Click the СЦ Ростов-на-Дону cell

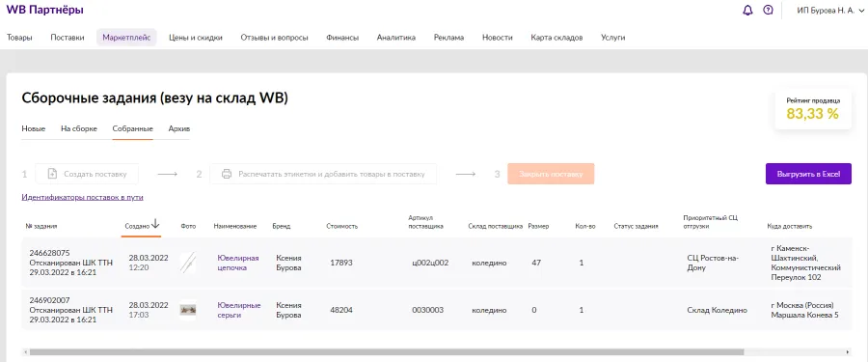(713, 263)
